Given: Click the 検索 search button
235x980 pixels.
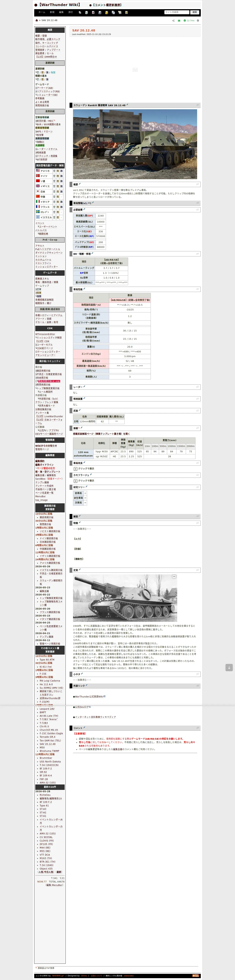Looking at the screenshot, I should pyautogui.click(x=195, y=13).
